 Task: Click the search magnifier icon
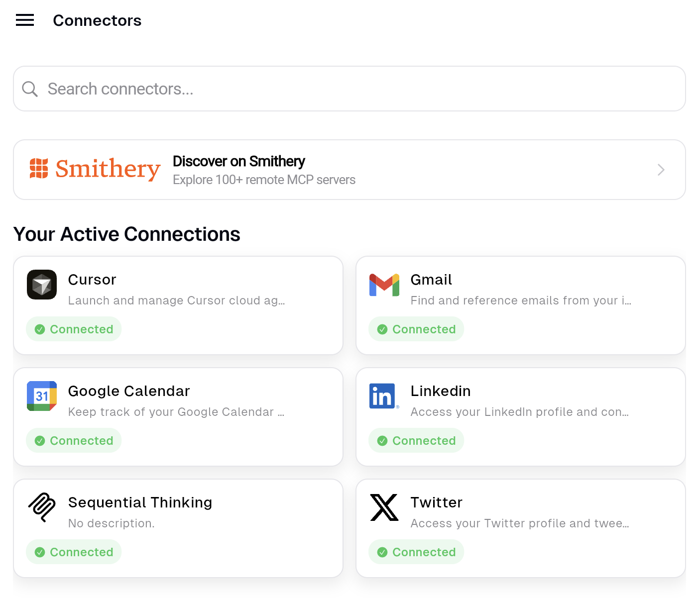click(30, 89)
